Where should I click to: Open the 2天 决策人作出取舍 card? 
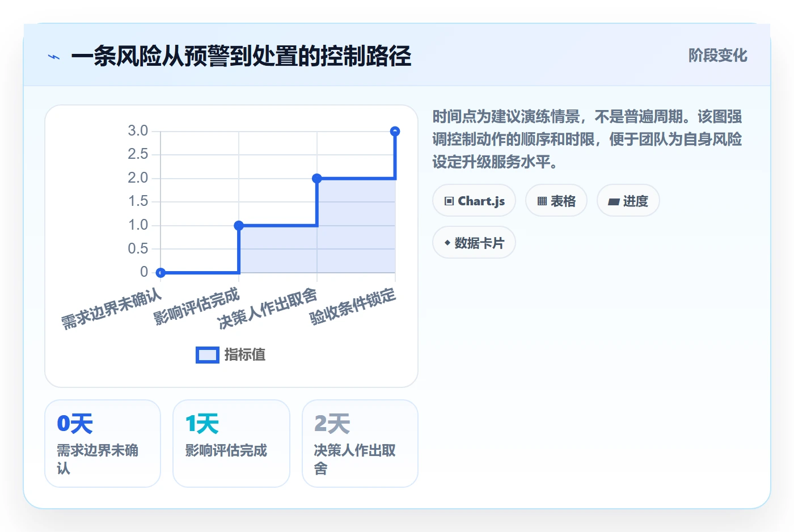(360, 444)
